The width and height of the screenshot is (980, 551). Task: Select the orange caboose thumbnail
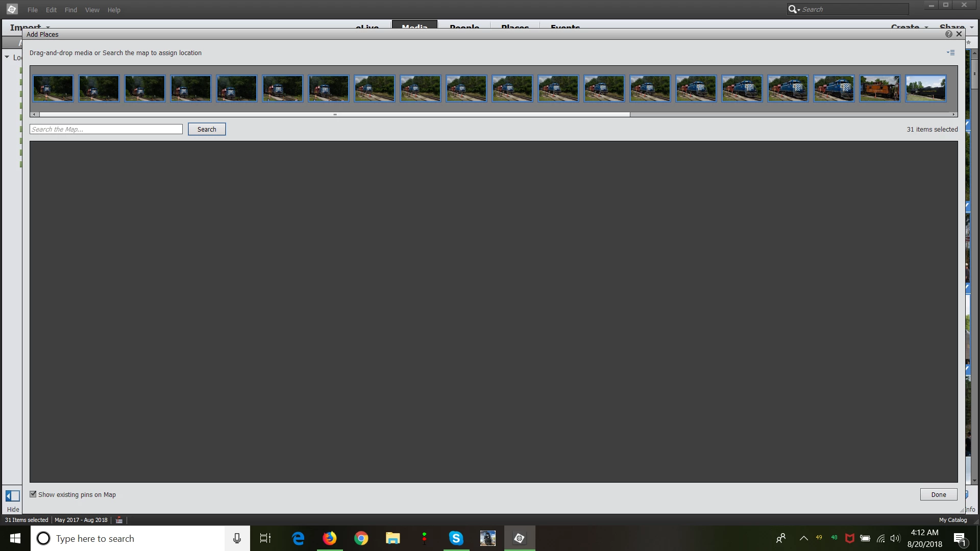(x=879, y=88)
